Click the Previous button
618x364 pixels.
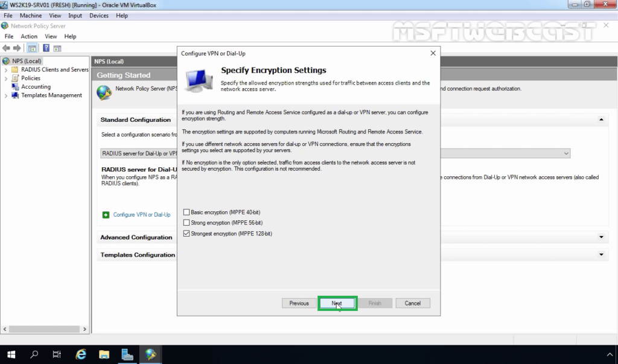click(x=299, y=303)
